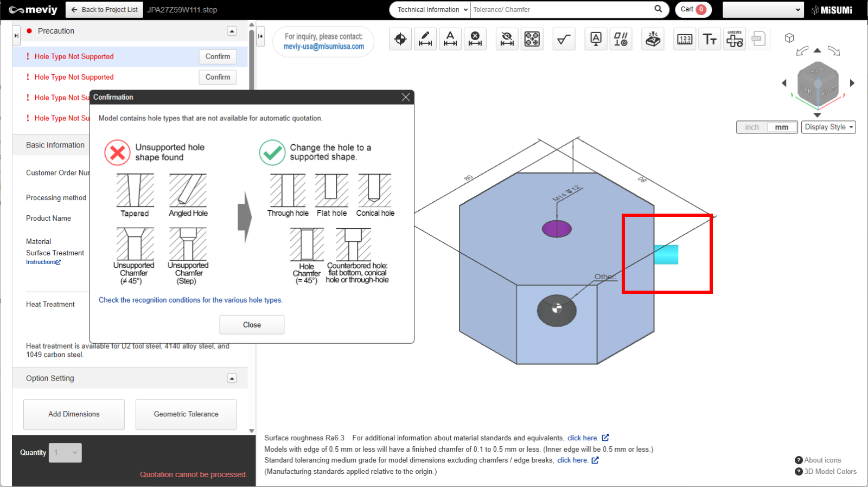Toggle the hide dimensions eye icon
868x488 pixels.
(x=507, y=39)
